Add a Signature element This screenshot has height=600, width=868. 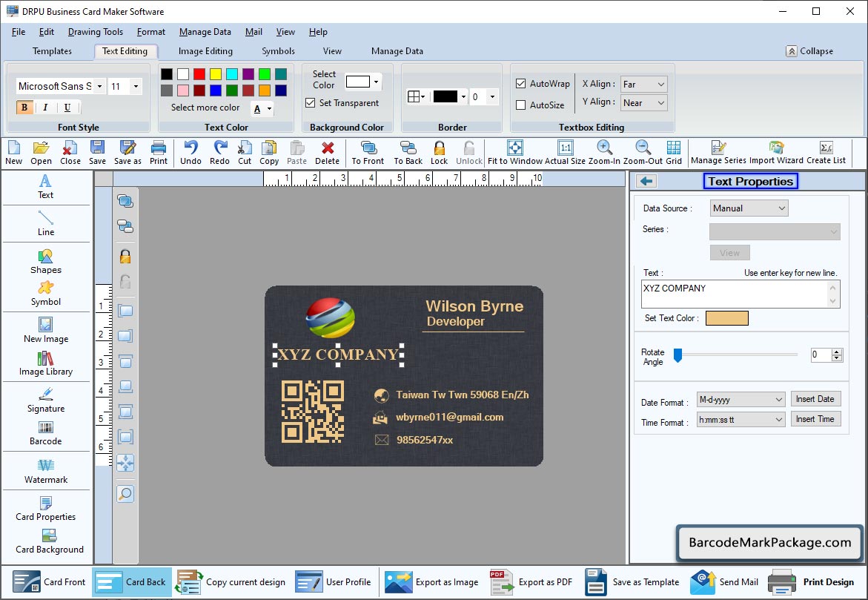tap(46, 400)
